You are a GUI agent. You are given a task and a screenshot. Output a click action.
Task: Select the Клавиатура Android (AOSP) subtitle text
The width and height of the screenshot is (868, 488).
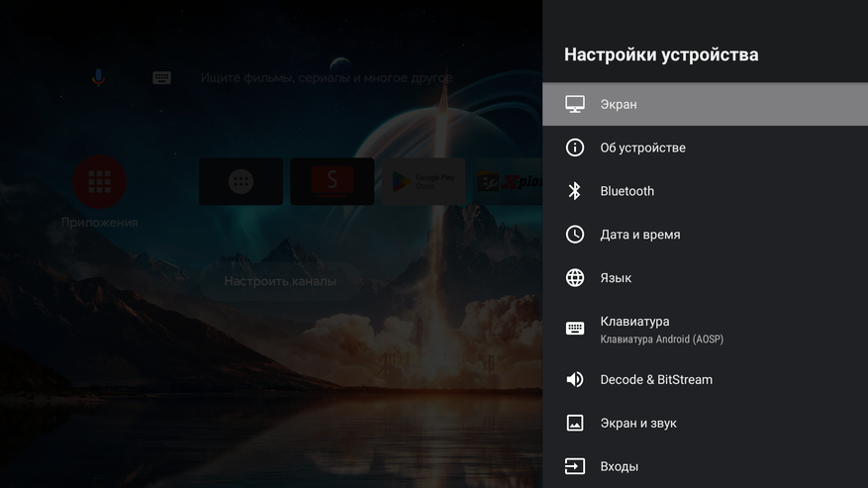[661, 339]
